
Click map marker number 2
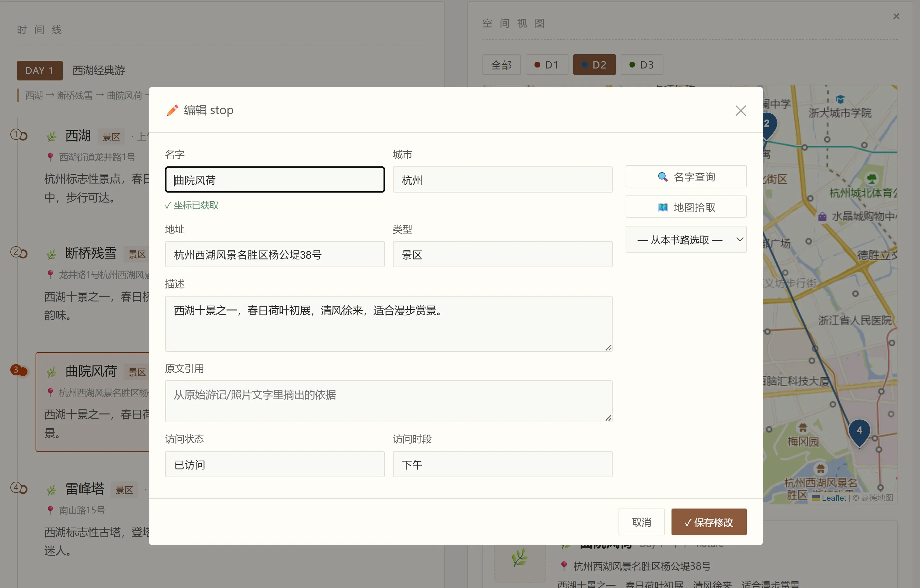click(769, 125)
